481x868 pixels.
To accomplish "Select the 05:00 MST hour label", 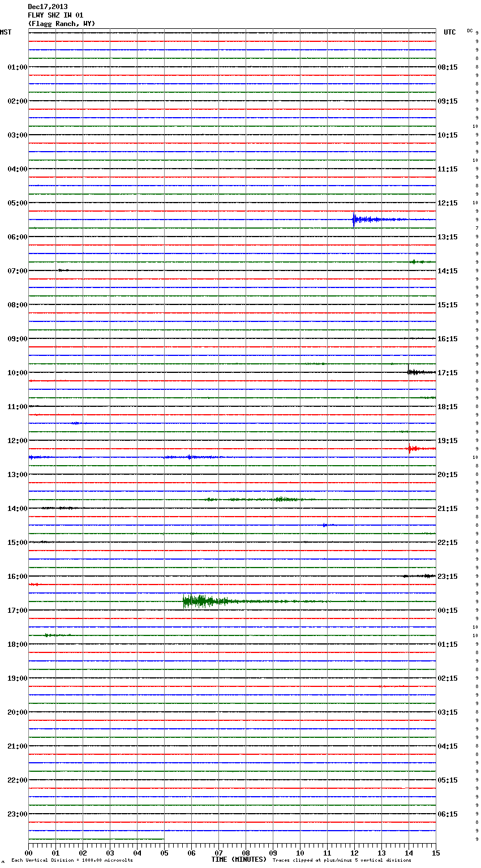I will [x=17, y=203].
